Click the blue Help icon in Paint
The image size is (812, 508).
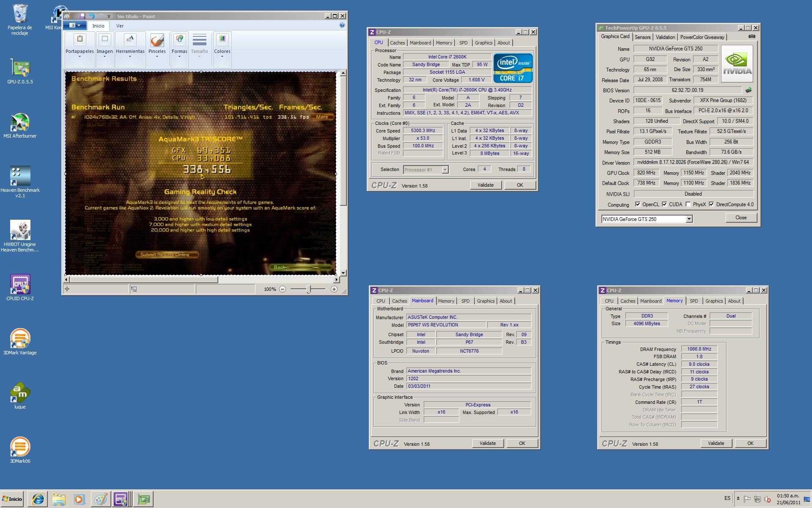click(342, 25)
